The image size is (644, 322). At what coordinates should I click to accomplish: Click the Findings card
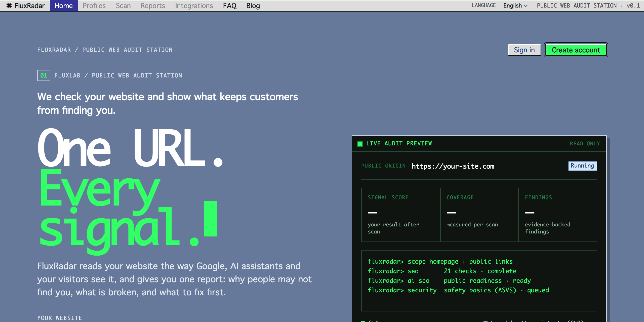pos(558,215)
